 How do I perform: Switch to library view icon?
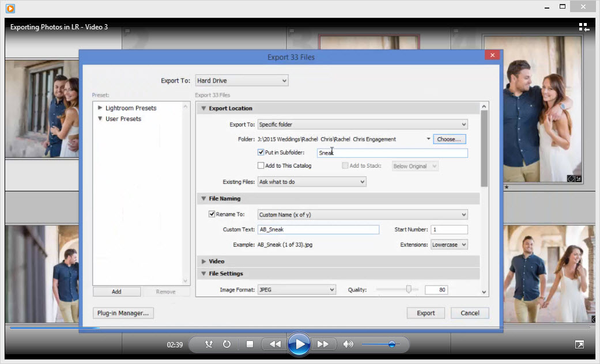click(x=584, y=26)
